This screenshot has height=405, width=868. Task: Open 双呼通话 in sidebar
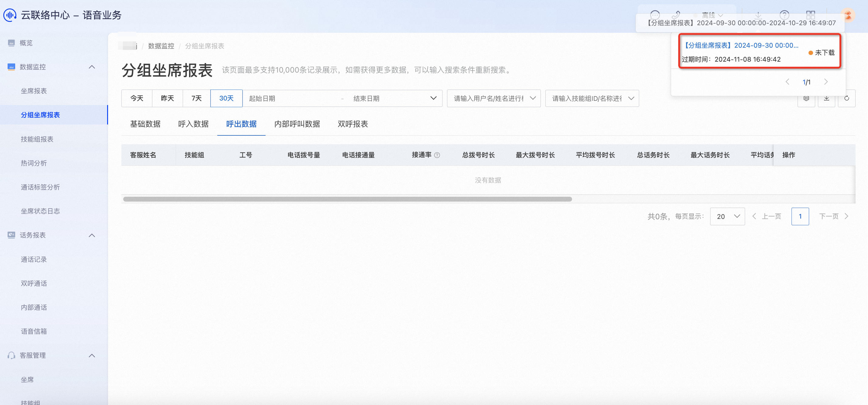click(34, 283)
